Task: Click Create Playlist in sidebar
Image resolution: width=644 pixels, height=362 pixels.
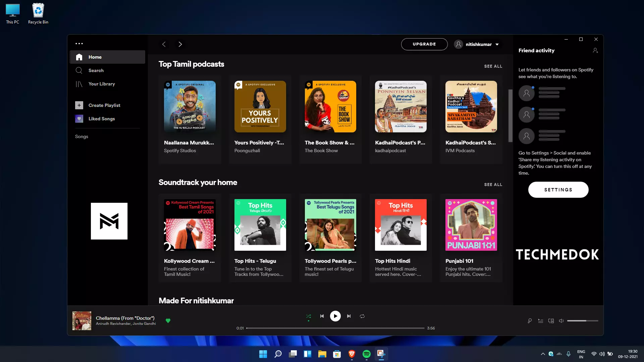Action: [x=107, y=105]
